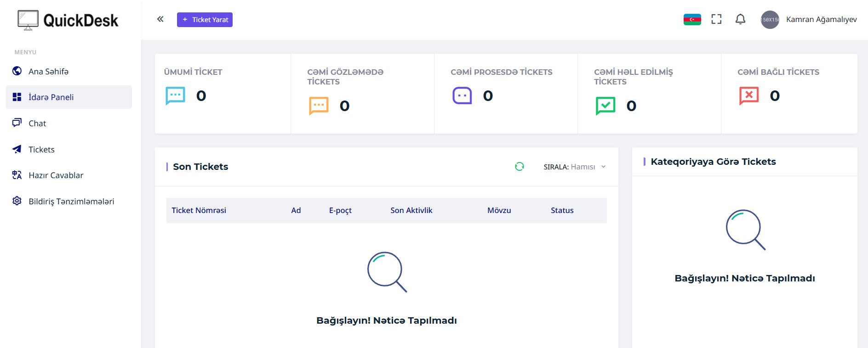The image size is (868, 348).
Task: Click the blue Ümumi Ticket chat icon
Action: 175,95
